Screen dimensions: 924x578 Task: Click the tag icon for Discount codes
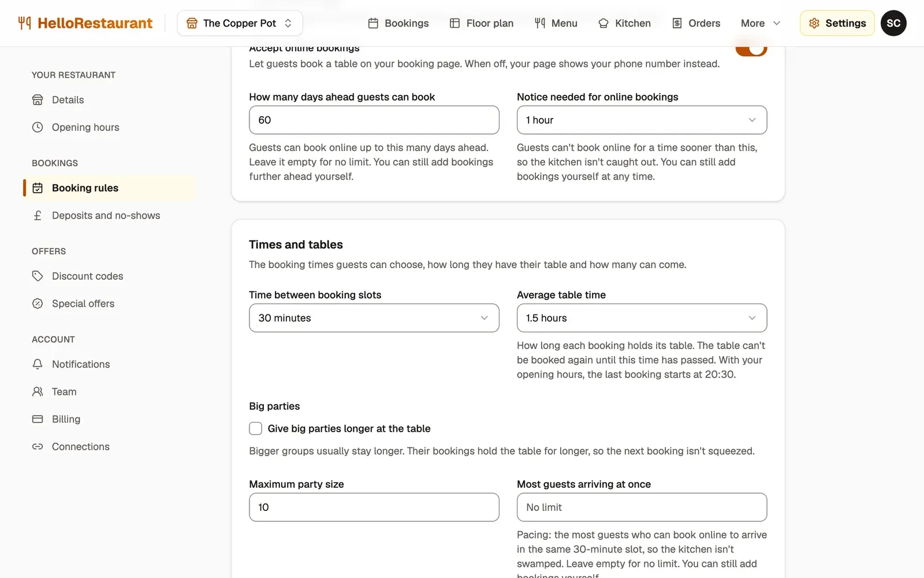[x=38, y=276]
